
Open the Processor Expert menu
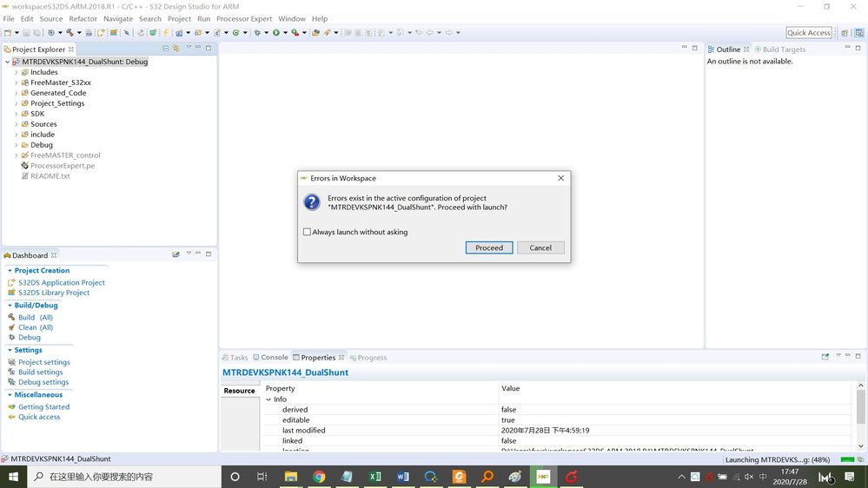(x=244, y=19)
